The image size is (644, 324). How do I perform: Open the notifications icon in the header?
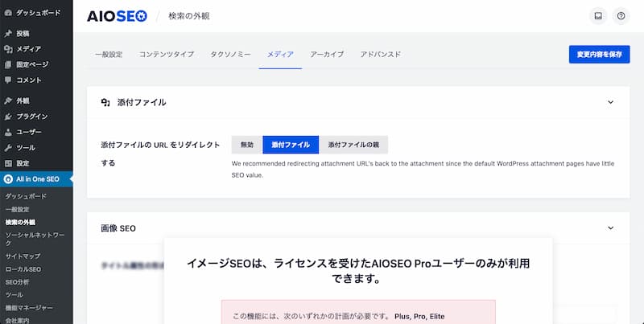[598, 16]
